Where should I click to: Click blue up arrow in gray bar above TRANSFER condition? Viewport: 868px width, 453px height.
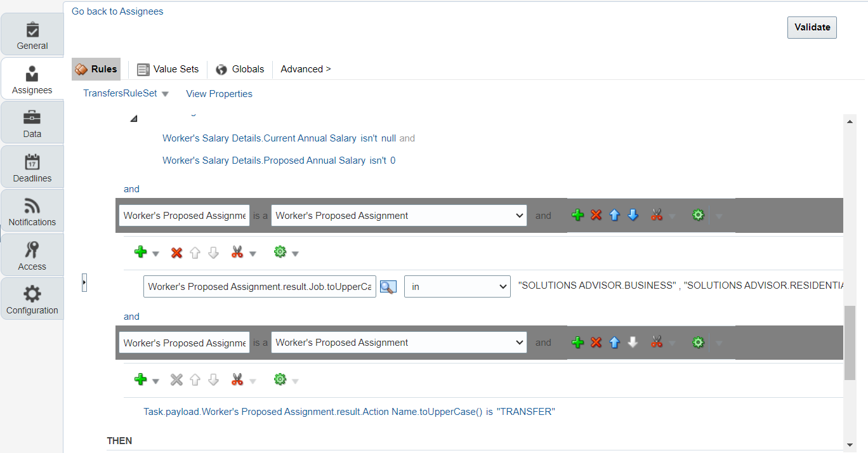[614, 343]
